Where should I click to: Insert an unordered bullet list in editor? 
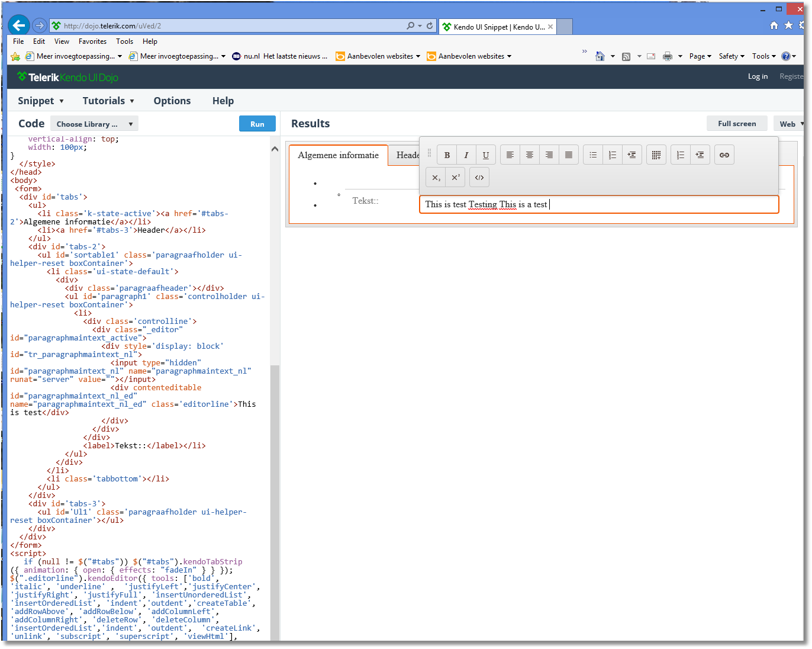pos(593,155)
